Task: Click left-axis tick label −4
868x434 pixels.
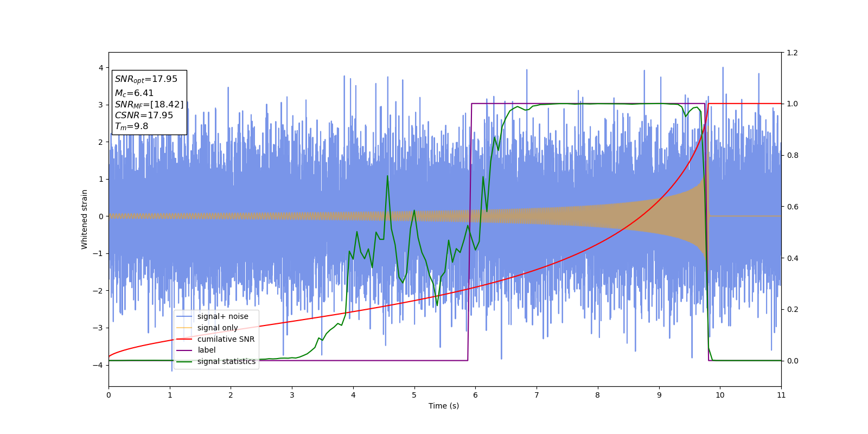Action: pyautogui.click(x=98, y=365)
